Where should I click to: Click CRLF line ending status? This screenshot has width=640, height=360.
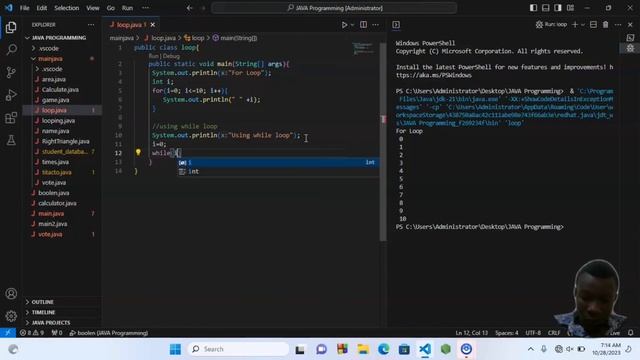coord(554,333)
